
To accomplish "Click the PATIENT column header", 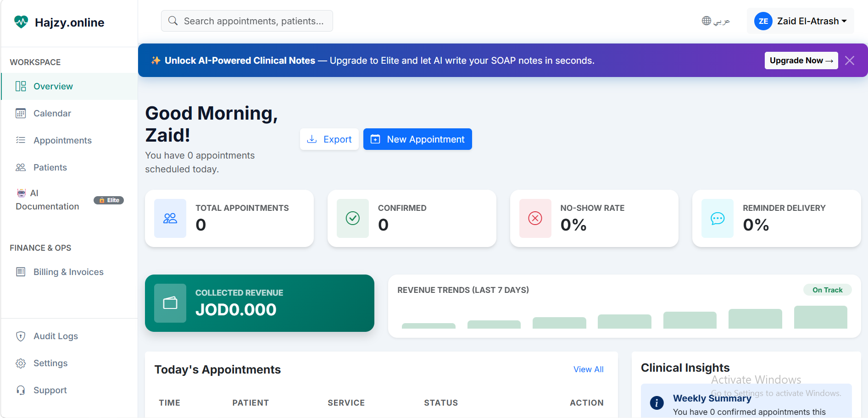I will pos(250,403).
